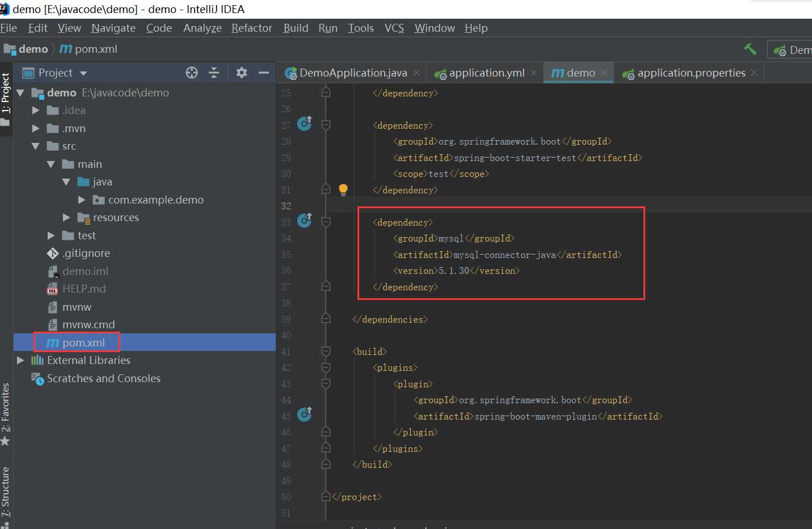Screen dimensions: 812x529
Task: Click the fold marker on line 27 dependency
Action: pyautogui.click(x=326, y=125)
